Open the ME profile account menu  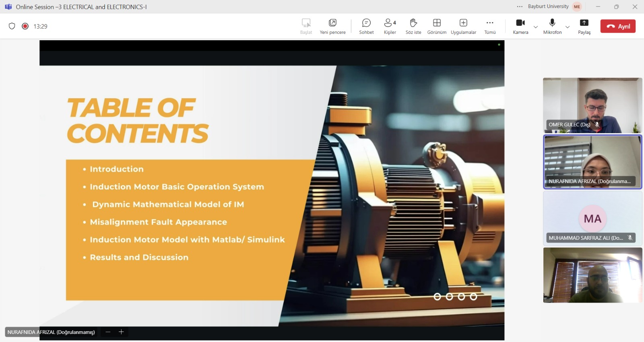pos(577,6)
